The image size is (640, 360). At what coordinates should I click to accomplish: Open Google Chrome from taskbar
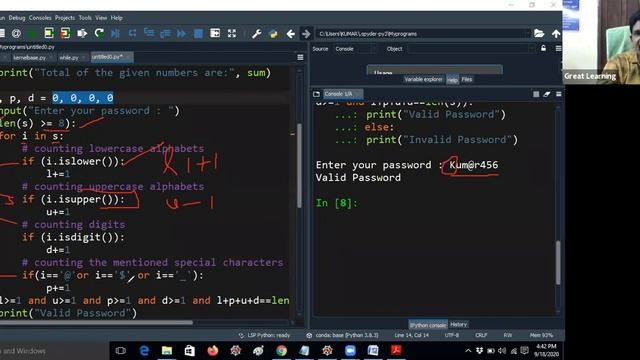pyautogui.click(x=281, y=351)
